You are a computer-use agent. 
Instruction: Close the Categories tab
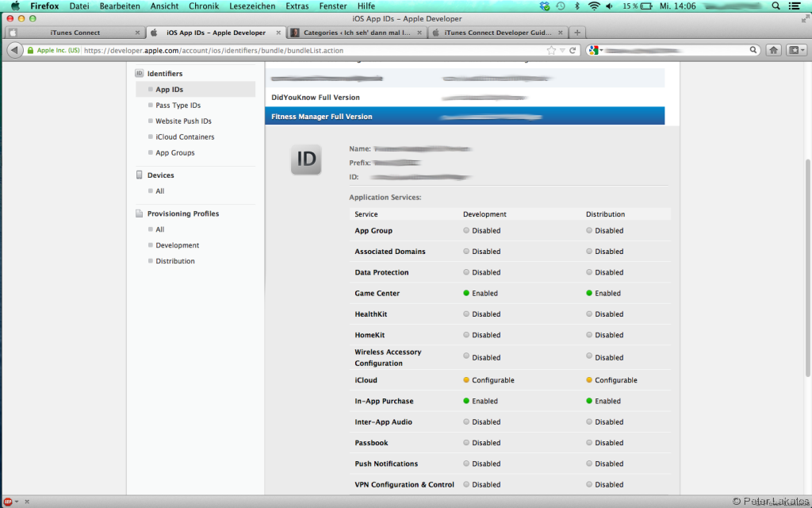point(419,32)
